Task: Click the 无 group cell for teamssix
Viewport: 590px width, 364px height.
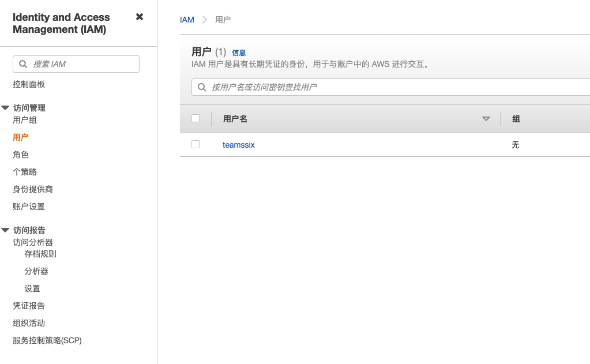Action: pos(516,145)
